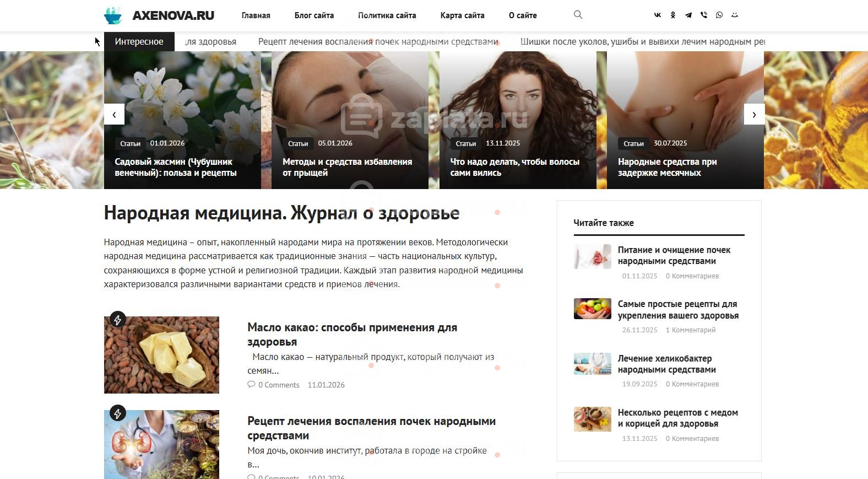Open the smiley face social icon
Image resolution: width=868 pixels, height=479 pixels.
pyautogui.click(x=735, y=15)
